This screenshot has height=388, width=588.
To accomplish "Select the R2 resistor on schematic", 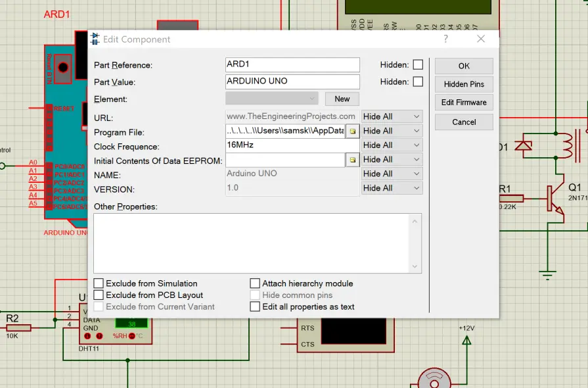I will [19, 328].
